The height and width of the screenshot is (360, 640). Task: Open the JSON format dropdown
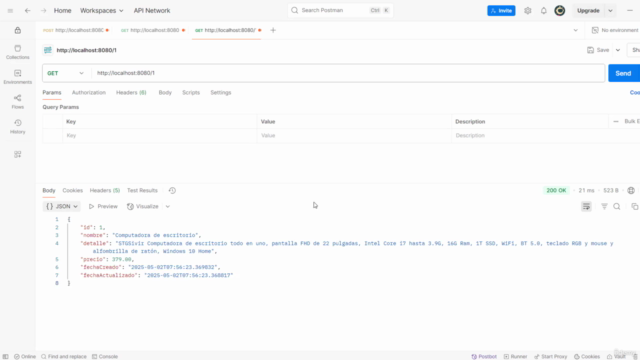click(x=62, y=207)
